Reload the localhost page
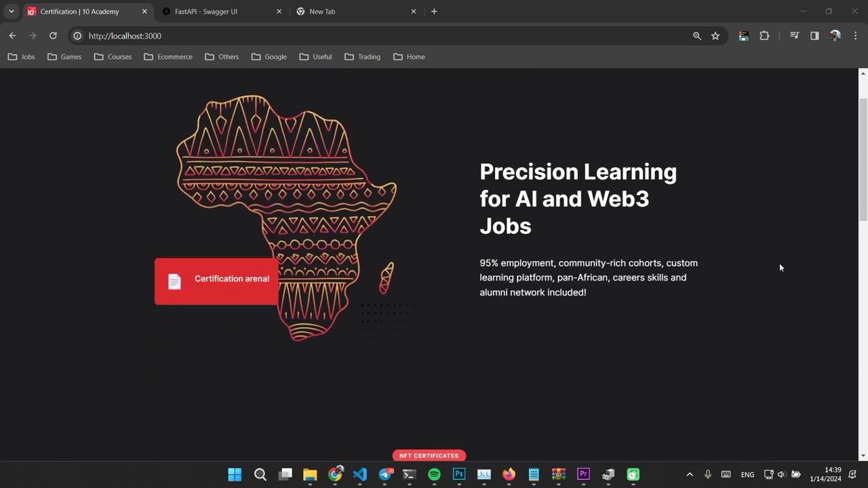 [53, 36]
